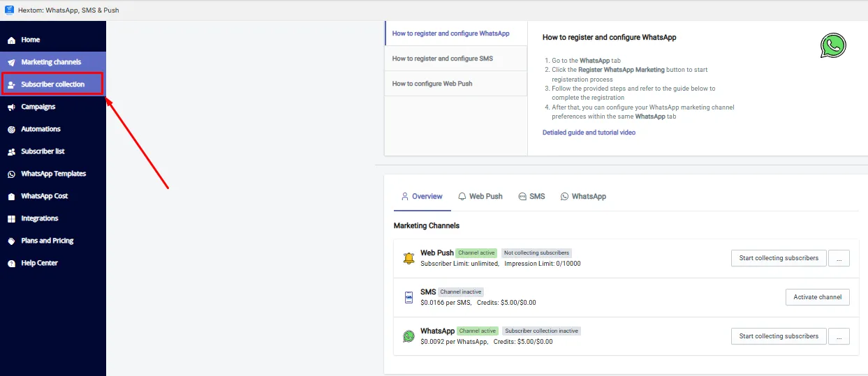Viewport: 868px width, 376px height.
Task: Click the Home house icon in sidebar
Action: click(x=11, y=40)
